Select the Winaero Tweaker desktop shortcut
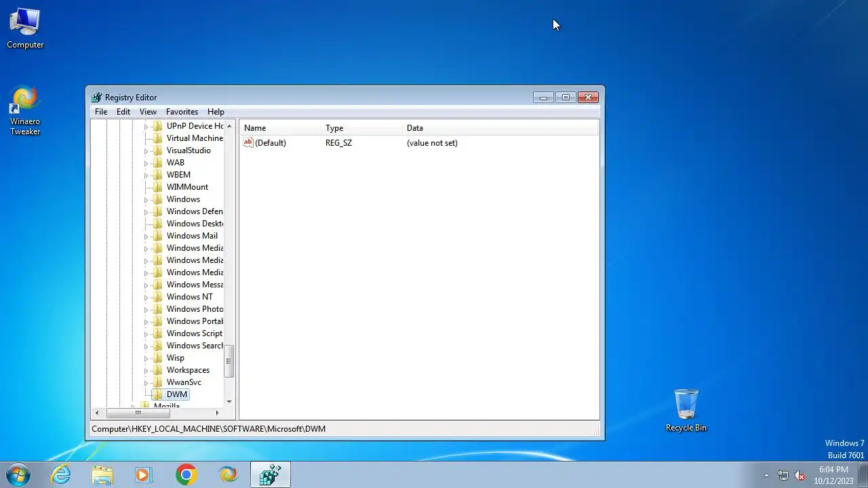This screenshot has width=868, height=488. [x=25, y=110]
